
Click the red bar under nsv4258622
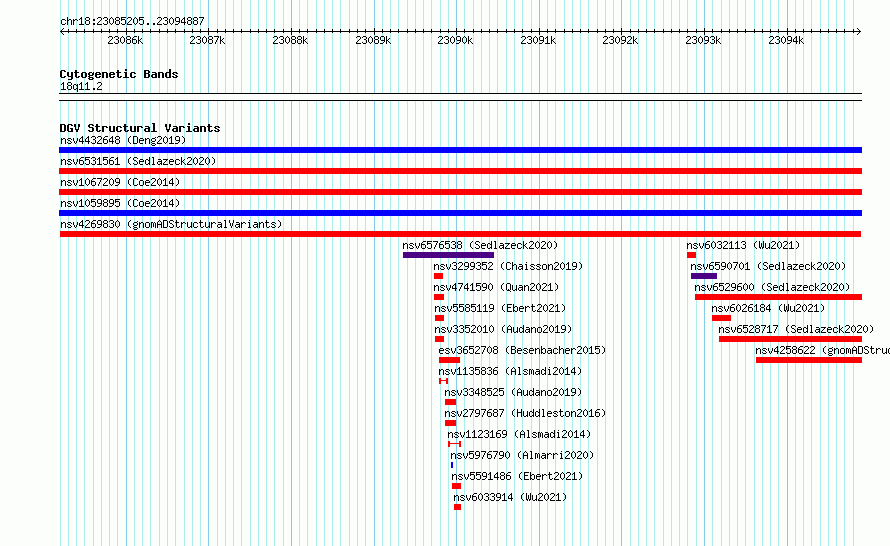tap(809, 360)
